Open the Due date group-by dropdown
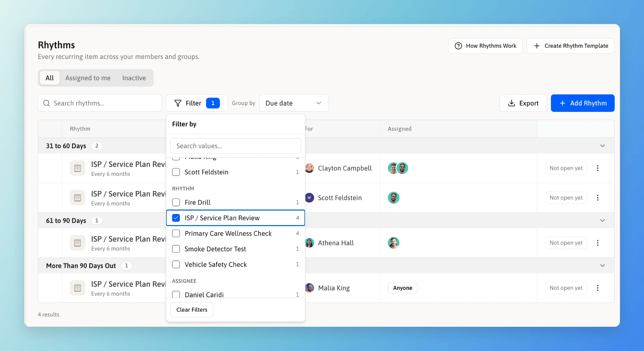This screenshot has width=644, height=351. 294,103
